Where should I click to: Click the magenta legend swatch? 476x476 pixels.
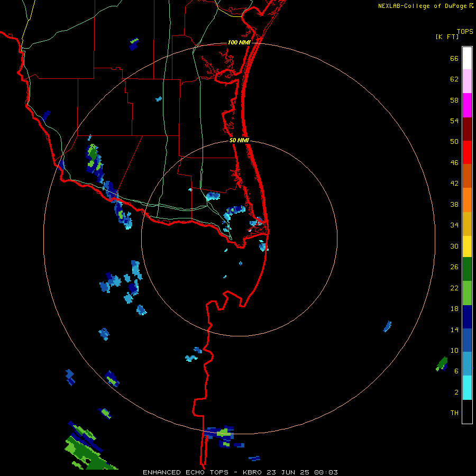(x=467, y=105)
